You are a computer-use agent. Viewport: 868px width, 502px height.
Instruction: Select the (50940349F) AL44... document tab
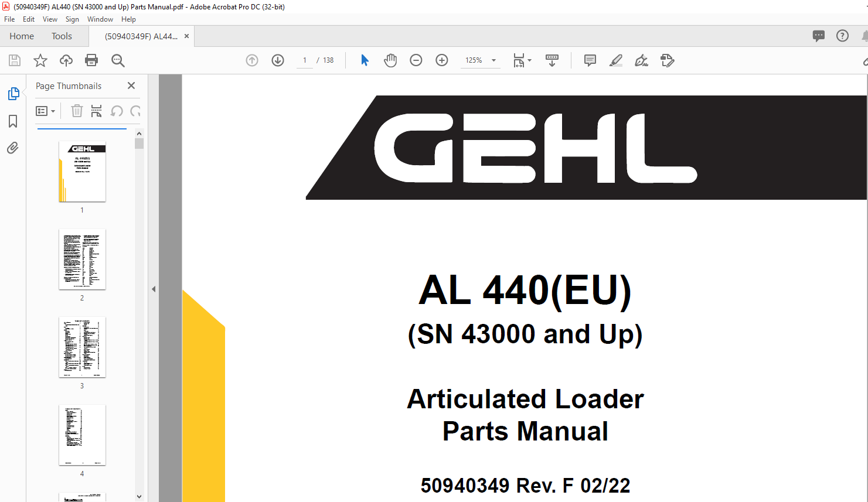click(141, 36)
